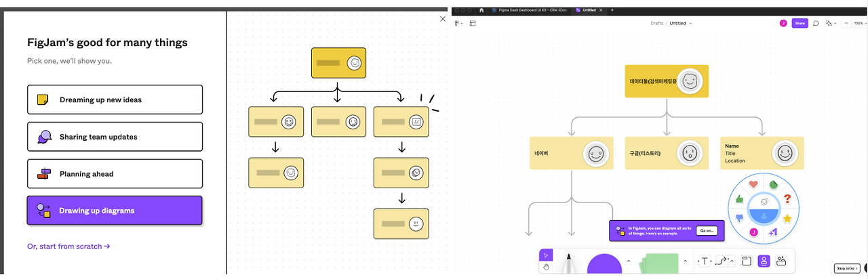Select the Section tool

pos(746,261)
